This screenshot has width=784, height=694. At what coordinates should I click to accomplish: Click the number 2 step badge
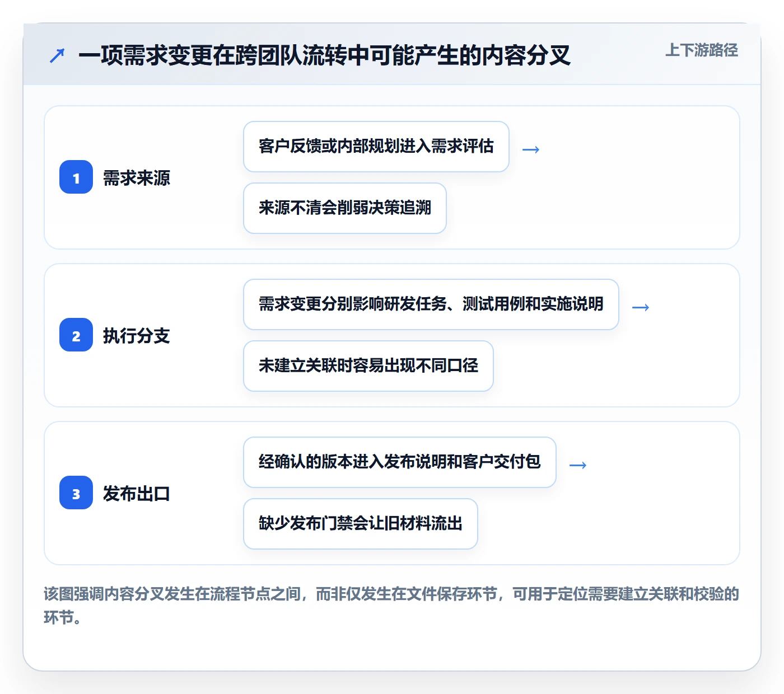click(x=76, y=335)
